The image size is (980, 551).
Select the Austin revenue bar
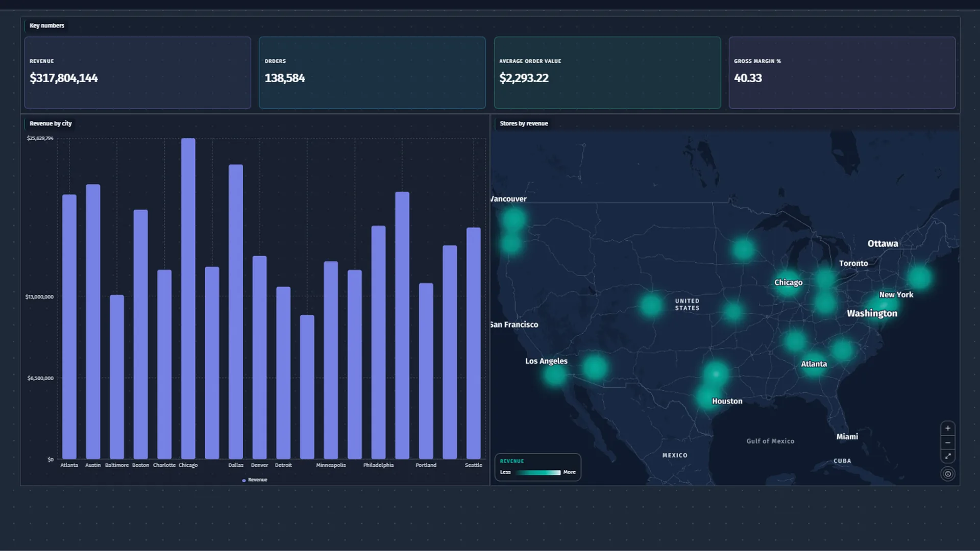[x=93, y=321]
